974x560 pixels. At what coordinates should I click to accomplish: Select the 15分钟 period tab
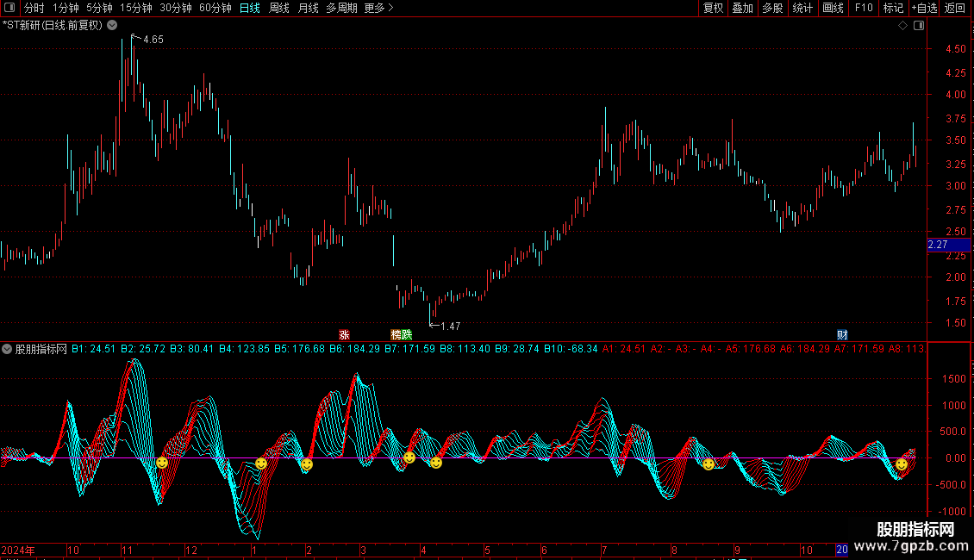tap(136, 8)
